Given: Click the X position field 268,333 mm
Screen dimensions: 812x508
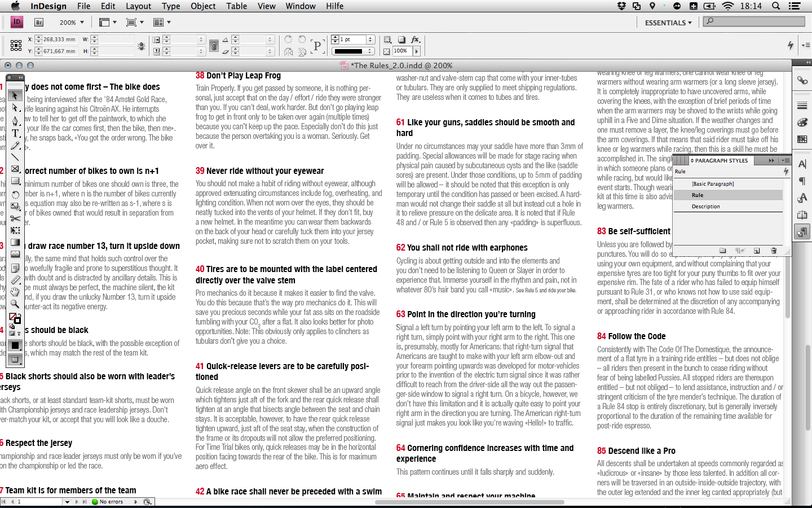Looking at the screenshot, I should [x=60, y=40].
